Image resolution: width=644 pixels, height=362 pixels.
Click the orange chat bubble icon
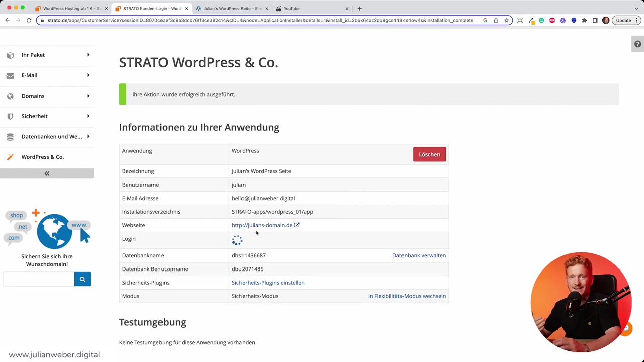coord(625,328)
